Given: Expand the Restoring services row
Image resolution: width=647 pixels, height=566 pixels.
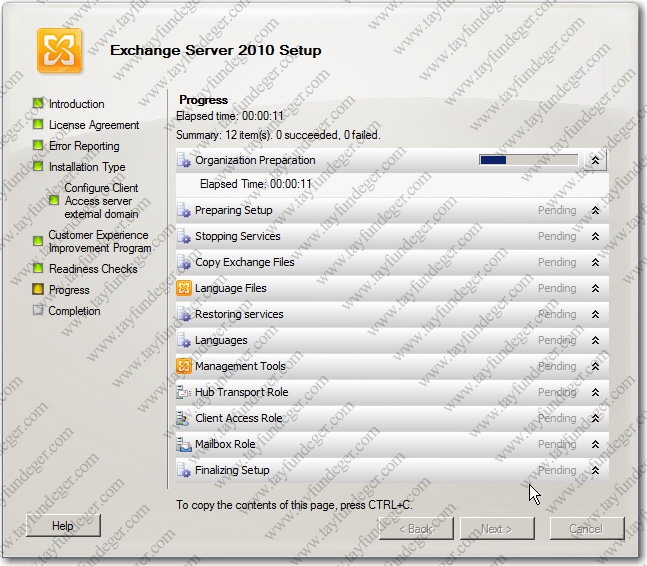Looking at the screenshot, I should coord(595,314).
